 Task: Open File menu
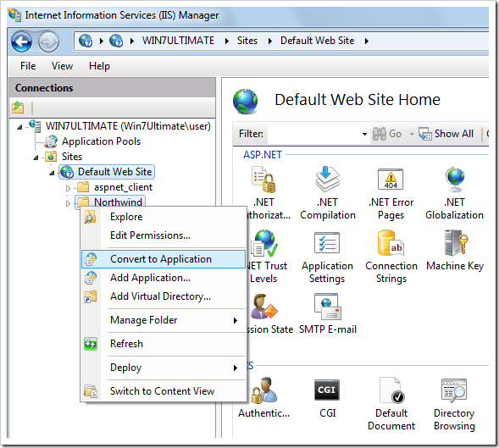28,66
